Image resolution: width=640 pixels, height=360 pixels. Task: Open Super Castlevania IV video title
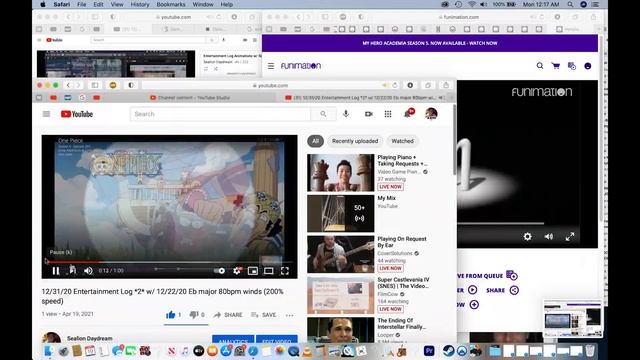[x=403, y=283]
